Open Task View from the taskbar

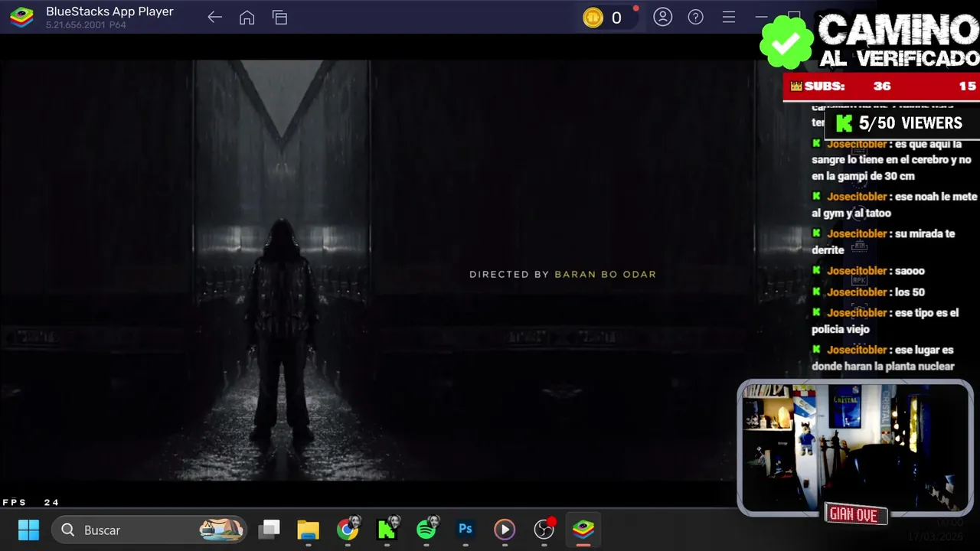pyautogui.click(x=269, y=529)
